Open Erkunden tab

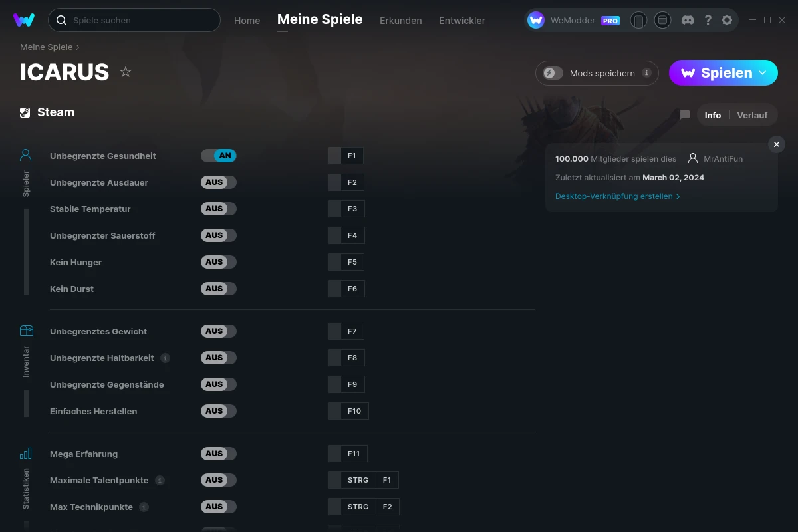(x=400, y=21)
